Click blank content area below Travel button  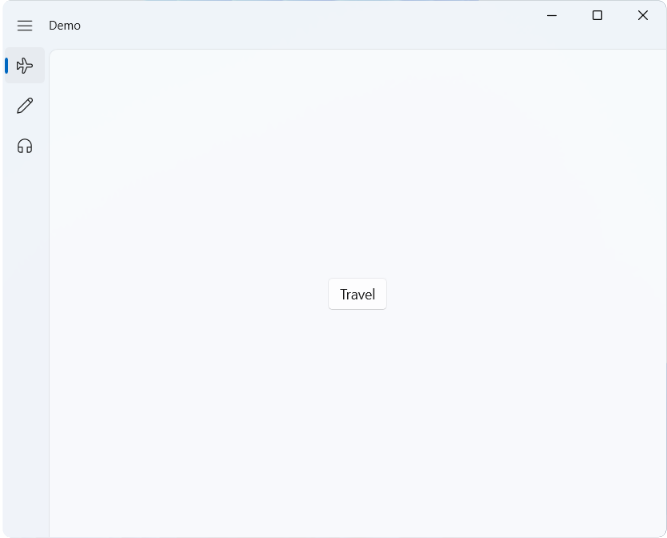[357, 420]
